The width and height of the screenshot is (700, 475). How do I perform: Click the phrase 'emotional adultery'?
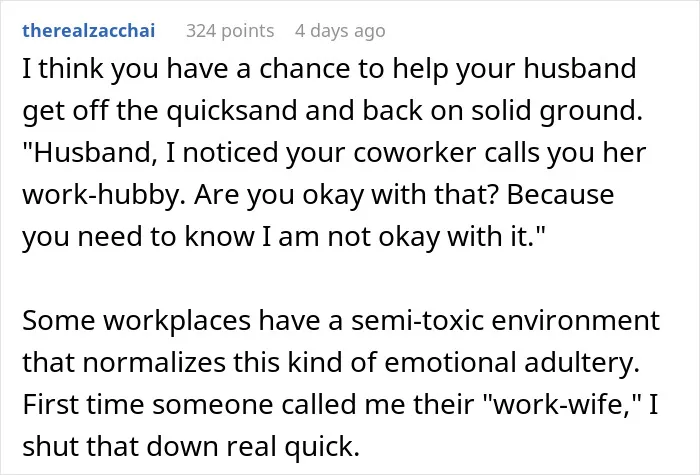click(x=512, y=362)
